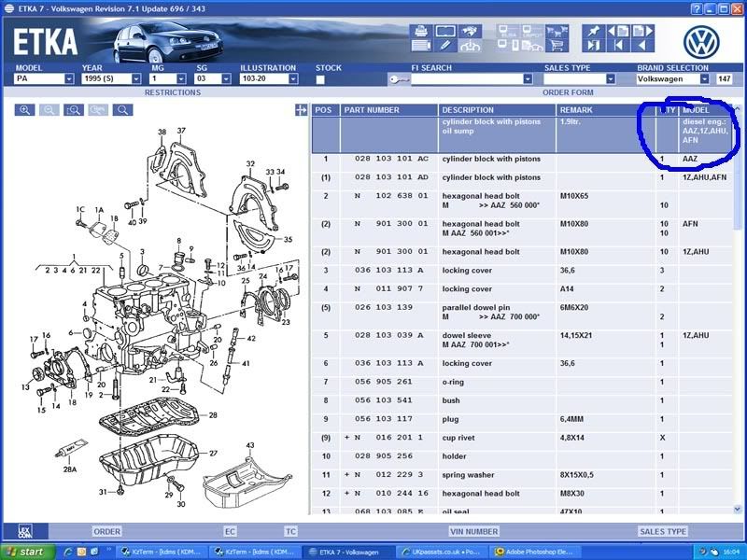Open the ILLUSTRATION dropdown

click(293, 79)
